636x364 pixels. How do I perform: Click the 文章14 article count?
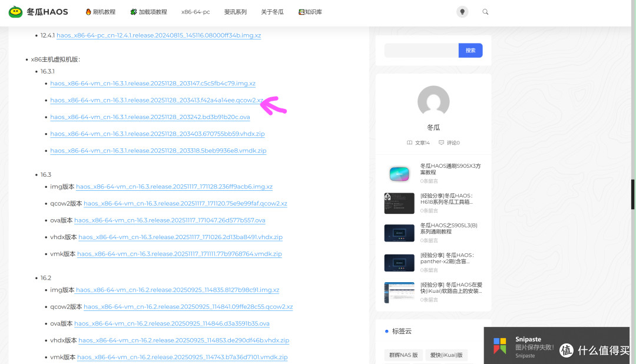(x=418, y=143)
